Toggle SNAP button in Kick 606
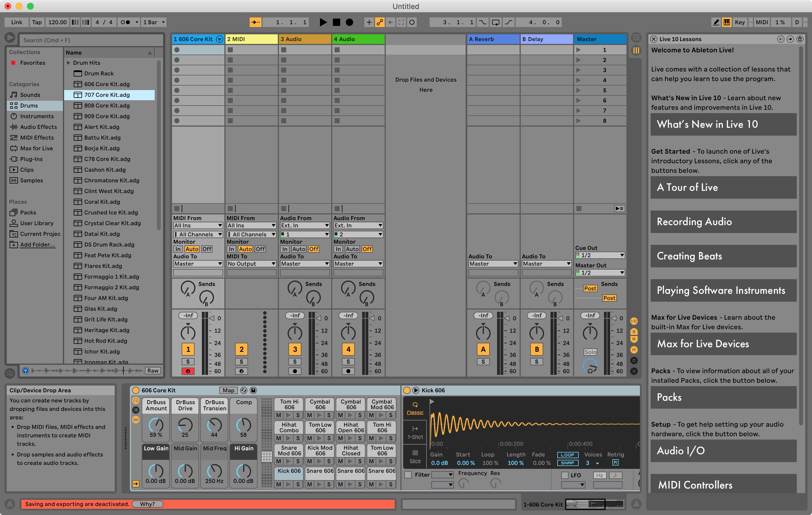The width and height of the screenshot is (812, 515). click(x=567, y=463)
